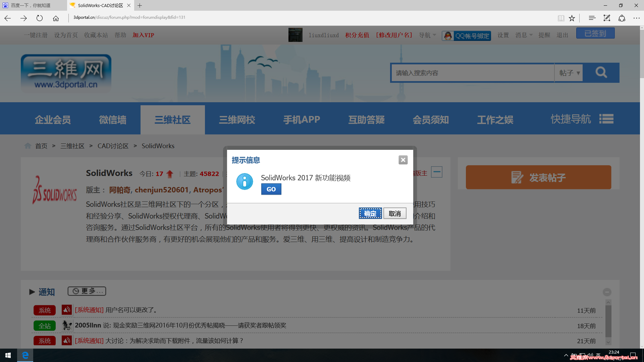Screen dimensions: 644x362
Task: Open the 帖子 search scope dropdown
Action: (568, 72)
